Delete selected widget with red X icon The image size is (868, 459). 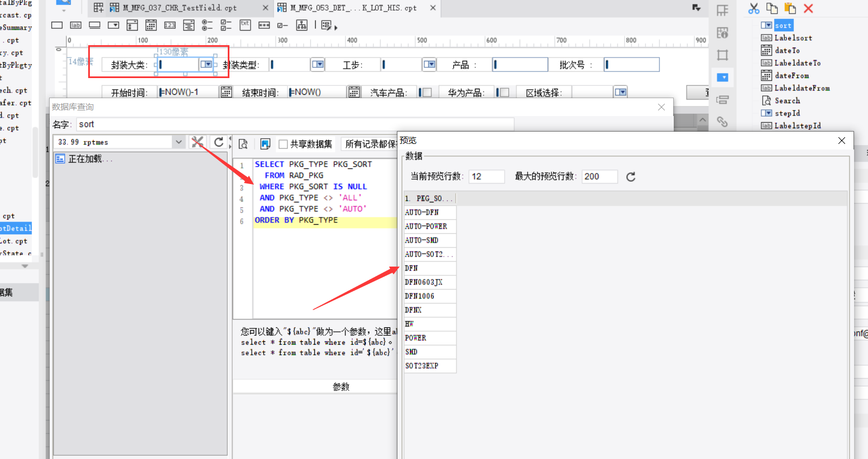point(808,8)
